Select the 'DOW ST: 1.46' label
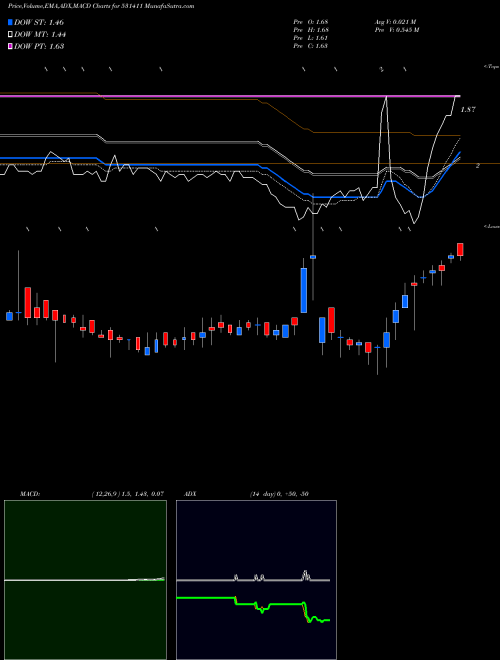This screenshot has height=660, width=500. coord(39,22)
